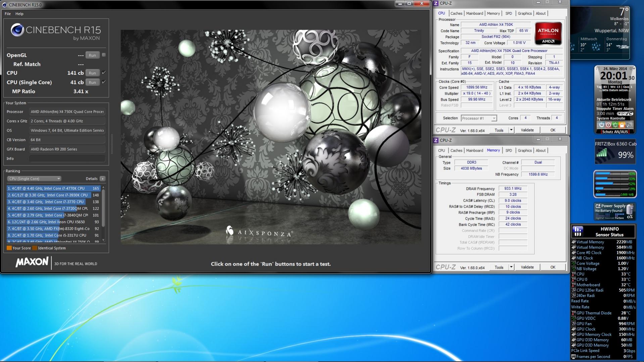Click Tools button in top CPU-Z window
This screenshot has width=644, height=362.
click(499, 130)
